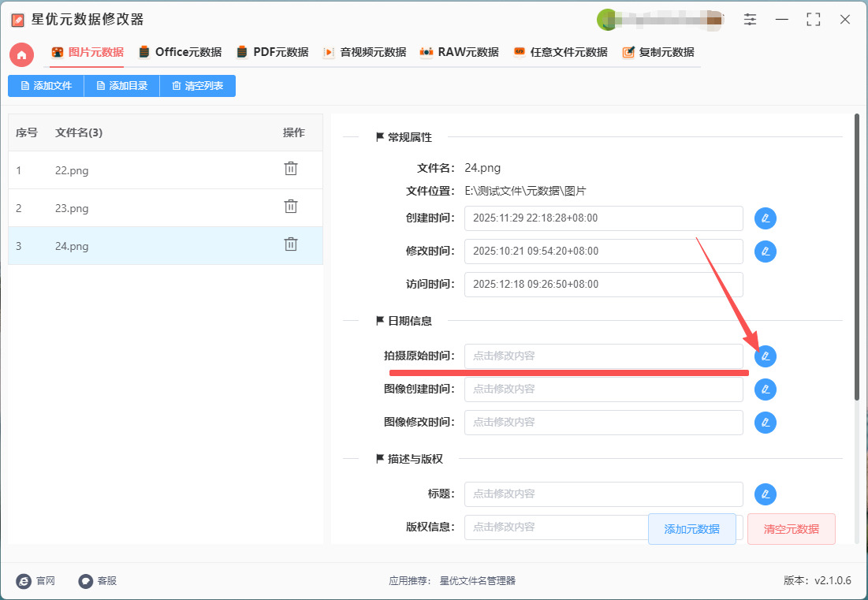Click the file path E:\测试文件\元数据\图片
The height and width of the screenshot is (600, 868).
point(525,191)
